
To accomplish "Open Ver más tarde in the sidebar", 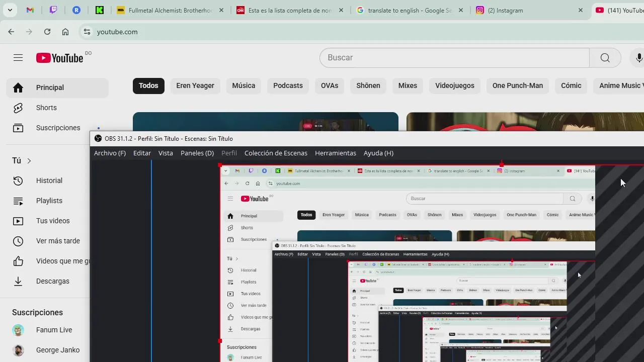I will pos(48,241).
